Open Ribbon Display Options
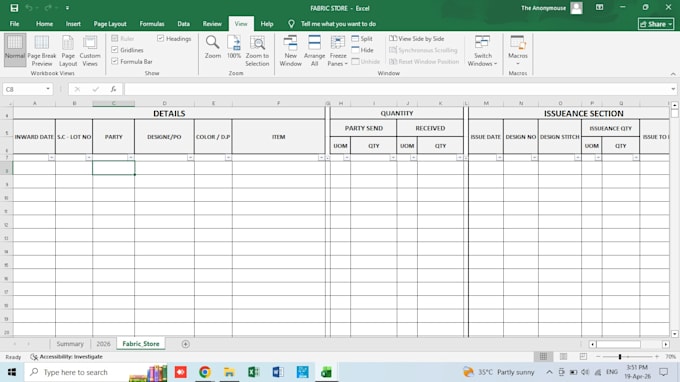This screenshot has height=382, width=680. (599, 7)
